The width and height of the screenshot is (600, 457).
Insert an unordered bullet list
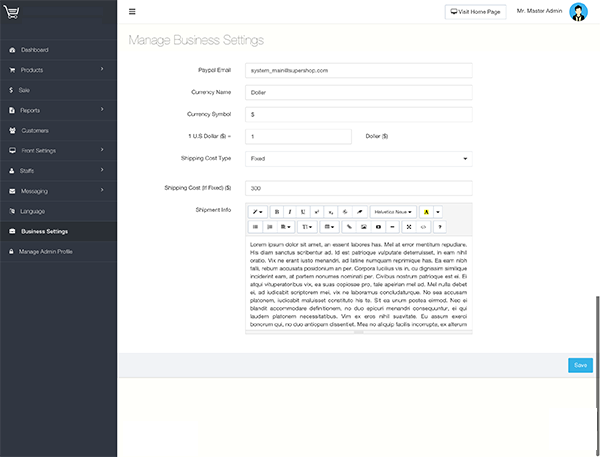[255, 227]
